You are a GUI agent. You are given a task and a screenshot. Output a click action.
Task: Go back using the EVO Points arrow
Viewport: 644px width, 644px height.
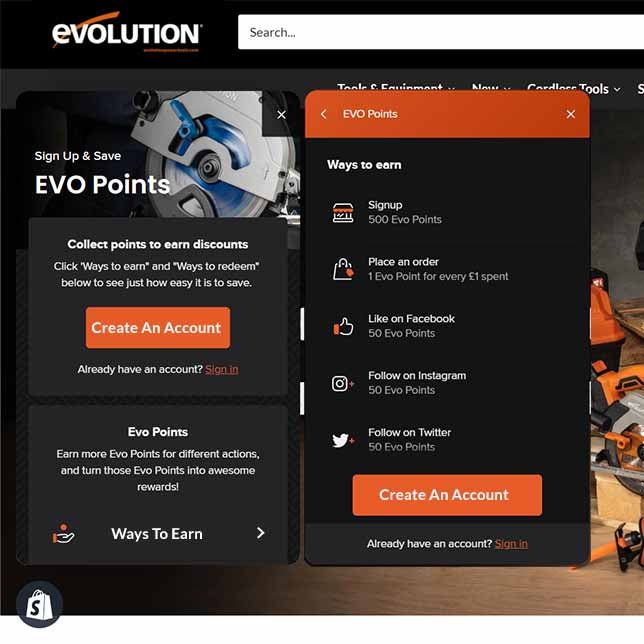pos(324,114)
